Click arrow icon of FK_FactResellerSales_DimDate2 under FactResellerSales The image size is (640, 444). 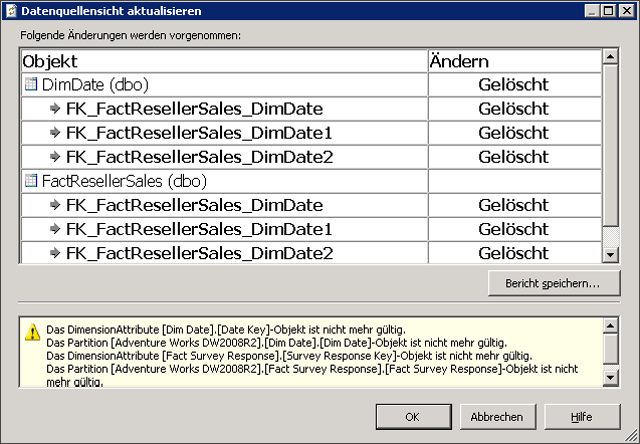(x=56, y=254)
